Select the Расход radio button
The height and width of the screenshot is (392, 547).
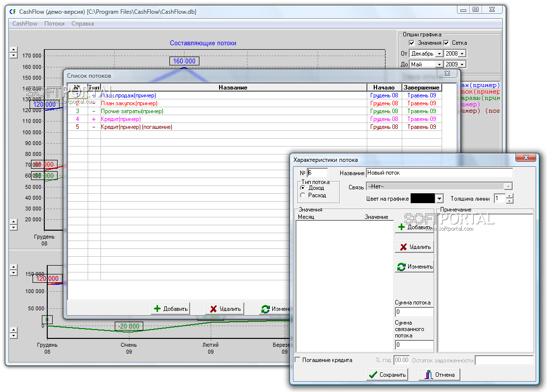coord(303,195)
